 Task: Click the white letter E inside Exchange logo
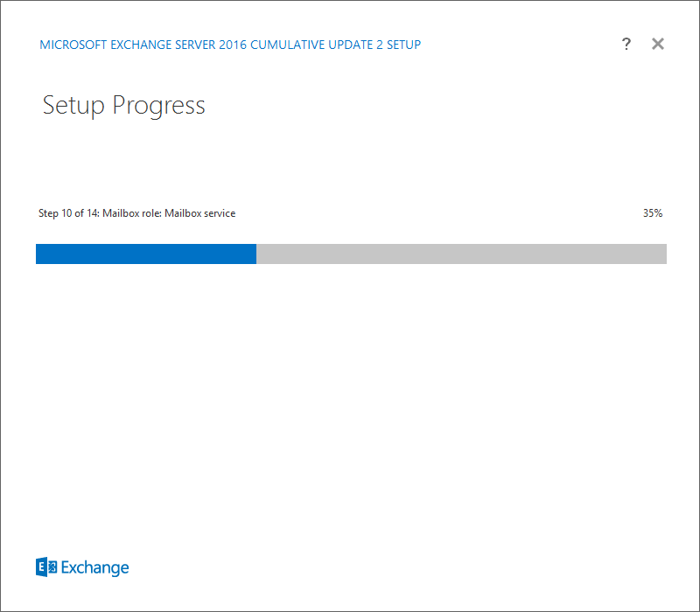(x=41, y=567)
